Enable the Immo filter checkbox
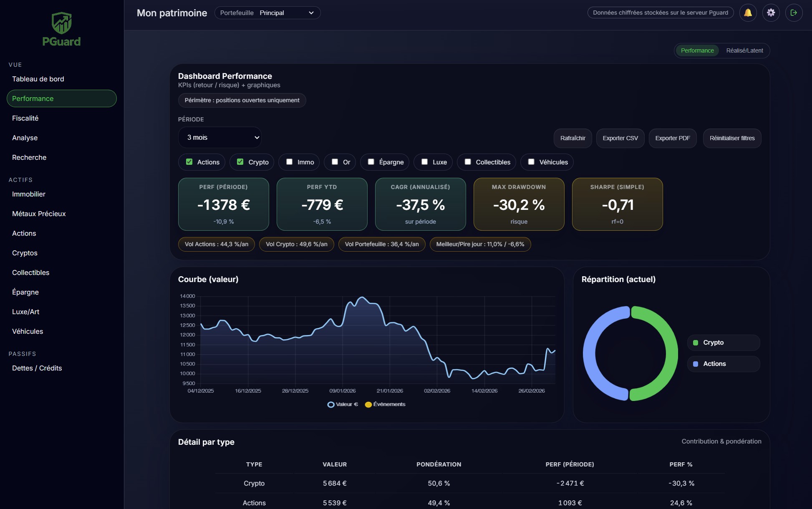The height and width of the screenshot is (509, 812). coord(289,162)
